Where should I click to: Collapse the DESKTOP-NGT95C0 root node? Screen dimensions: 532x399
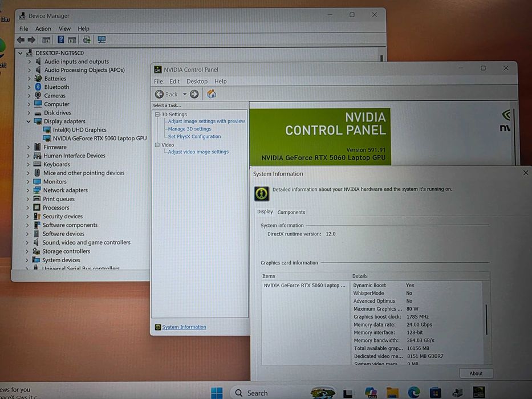(x=21, y=53)
